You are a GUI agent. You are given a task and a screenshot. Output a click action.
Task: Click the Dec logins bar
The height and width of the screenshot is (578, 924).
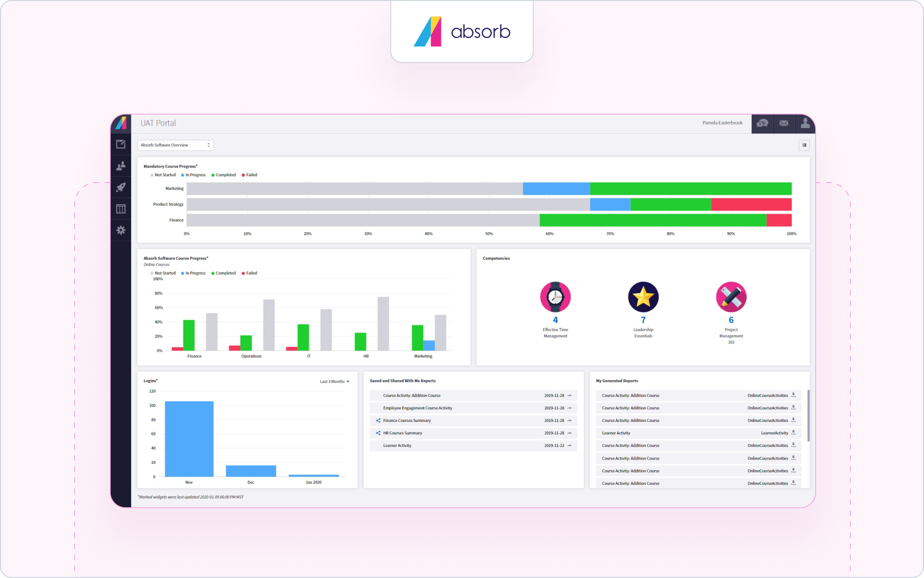[251, 471]
